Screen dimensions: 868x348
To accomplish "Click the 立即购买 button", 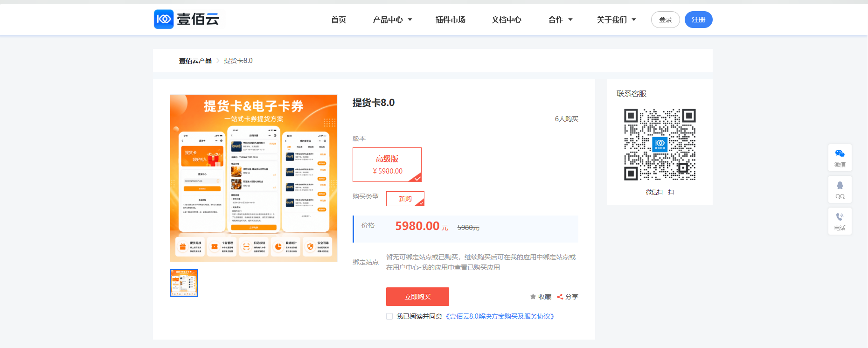I will coord(417,297).
